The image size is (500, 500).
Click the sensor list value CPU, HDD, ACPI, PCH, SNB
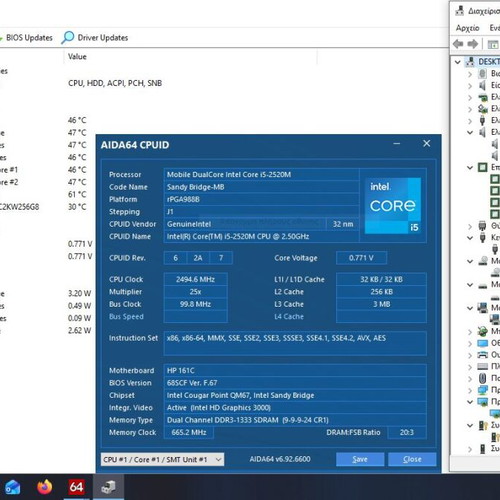(x=115, y=83)
